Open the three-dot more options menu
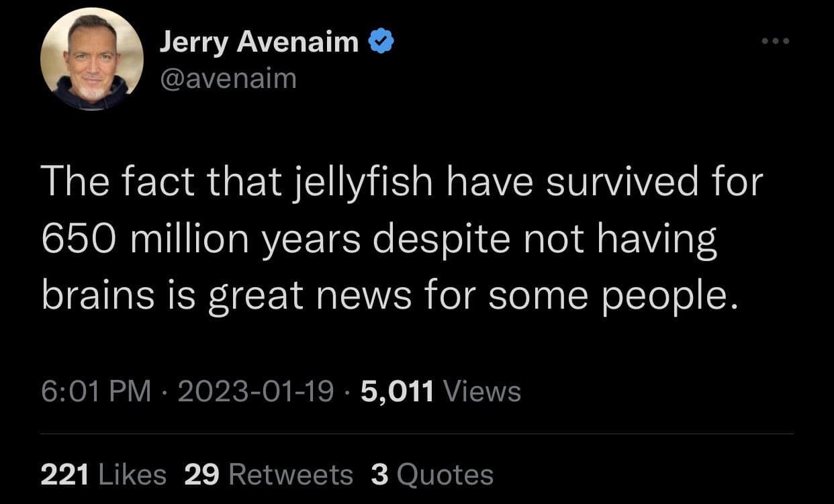The height and width of the screenshot is (504, 834). [776, 42]
